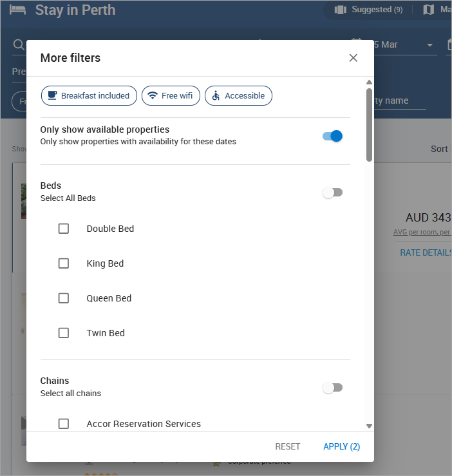Click the AUD 343 price text
This screenshot has height=476, width=452.
[x=429, y=218]
